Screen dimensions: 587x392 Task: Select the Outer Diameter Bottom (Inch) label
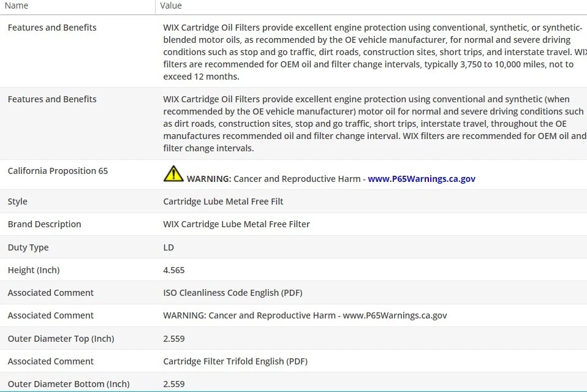(69, 384)
